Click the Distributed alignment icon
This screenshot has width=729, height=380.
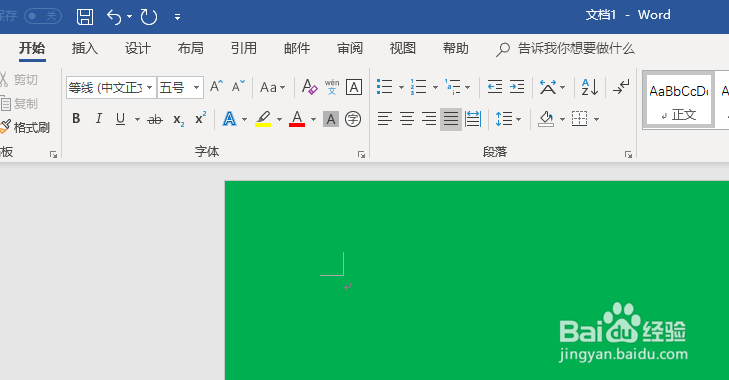pyautogui.click(x=473, y=119)
